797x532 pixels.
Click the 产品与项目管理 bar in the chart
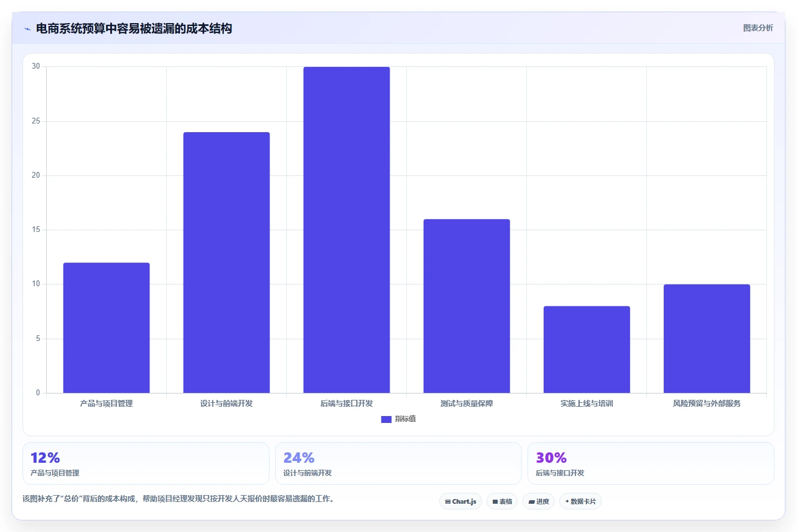click(106, 328)
